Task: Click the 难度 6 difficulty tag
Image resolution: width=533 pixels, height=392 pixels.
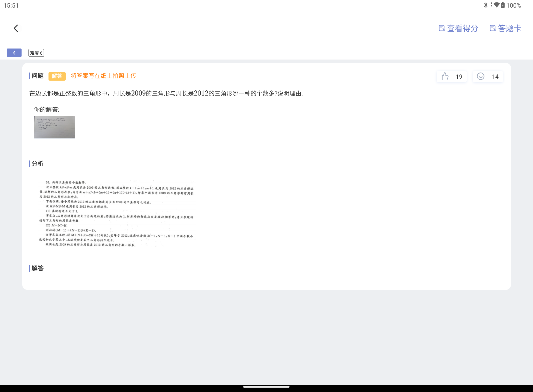Action: click(36, 53)
